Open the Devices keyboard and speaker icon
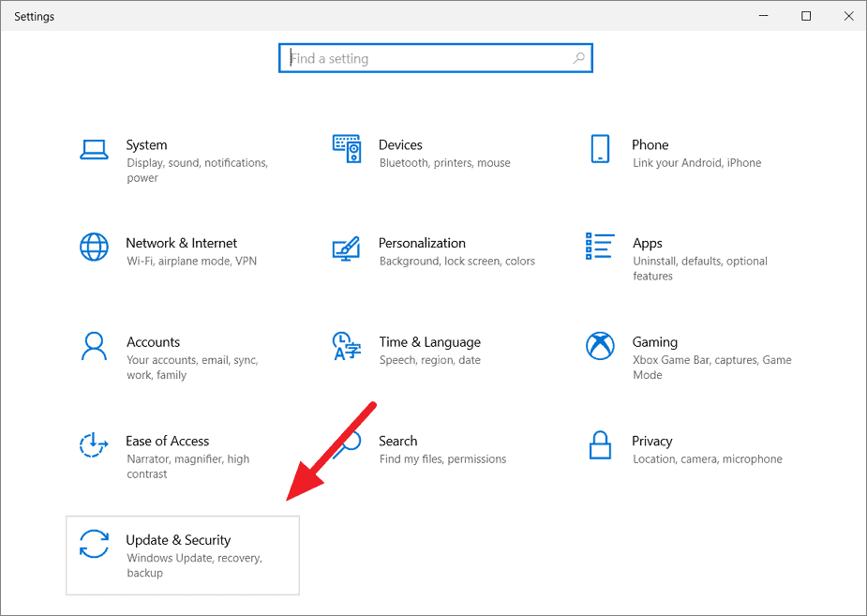867x616 pixels. 347,149
